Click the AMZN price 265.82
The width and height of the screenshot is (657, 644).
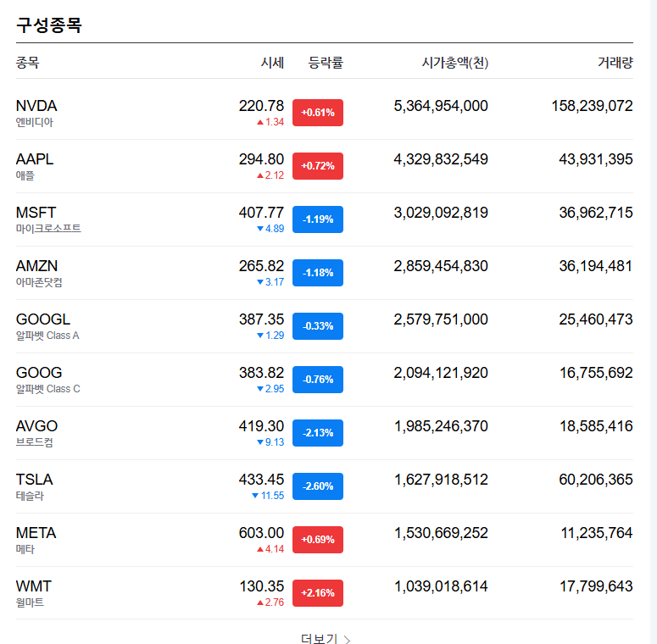click(x=261, y=266)
